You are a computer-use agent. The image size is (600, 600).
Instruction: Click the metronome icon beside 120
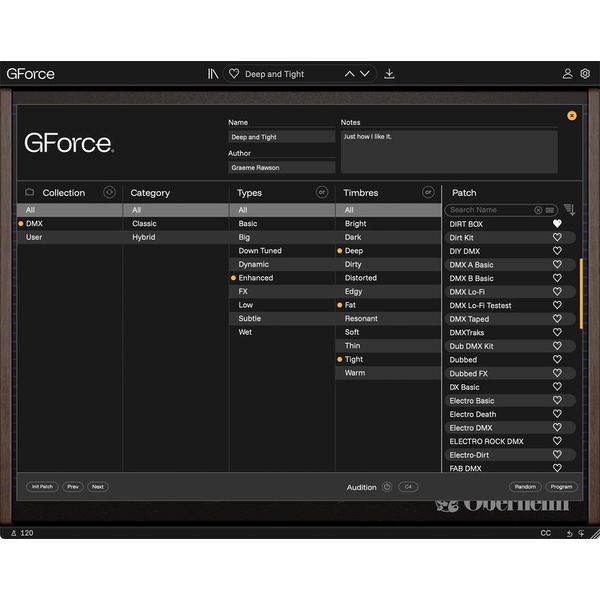[x=14, y=533]
